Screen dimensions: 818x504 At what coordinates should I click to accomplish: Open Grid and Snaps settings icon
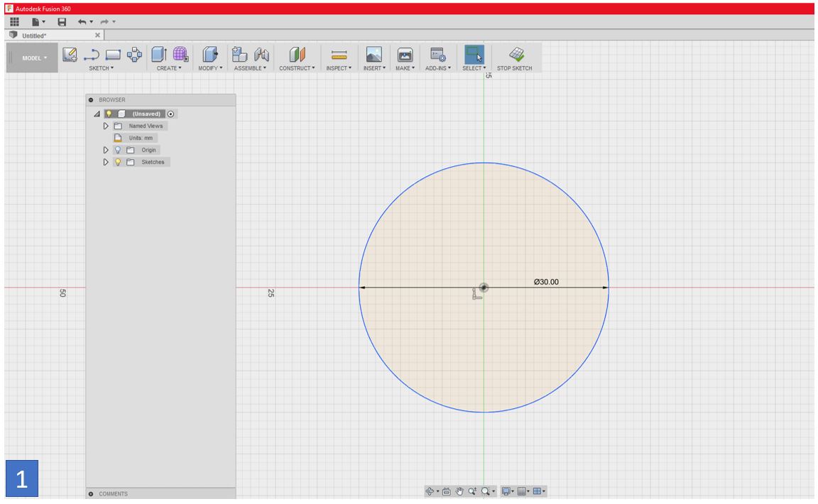pos(521,491)
